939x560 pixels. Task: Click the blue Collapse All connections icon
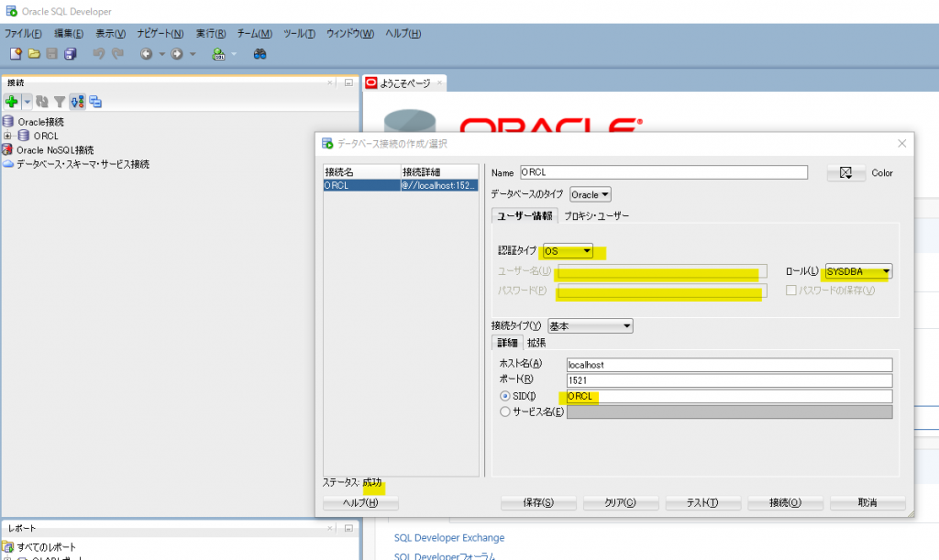pyautogui.click(x=95, y=102)
